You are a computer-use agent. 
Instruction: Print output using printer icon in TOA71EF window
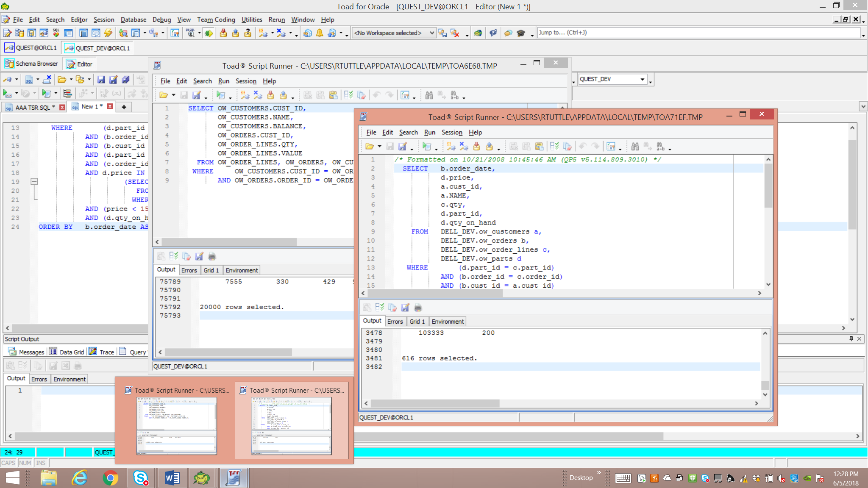tap(418, 308)
